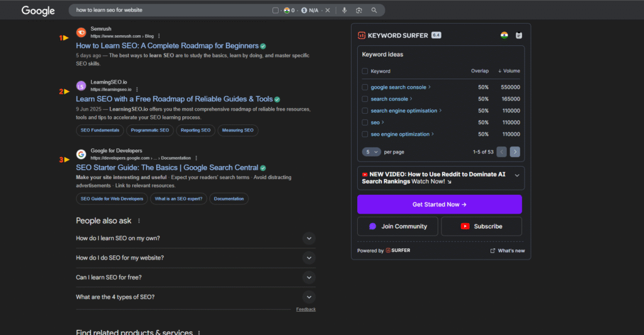
Task: Click YouTube icon in NEW VIDEO banner
Action: pos(364,175)
